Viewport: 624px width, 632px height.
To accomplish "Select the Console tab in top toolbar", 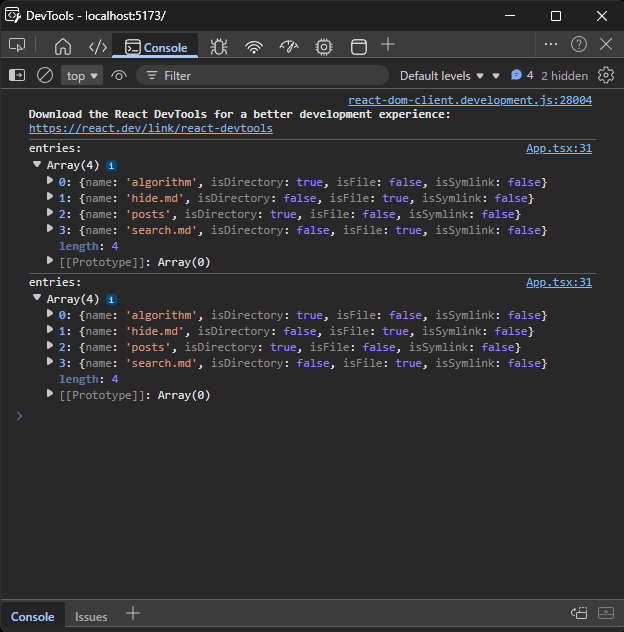I will (155, 46).
